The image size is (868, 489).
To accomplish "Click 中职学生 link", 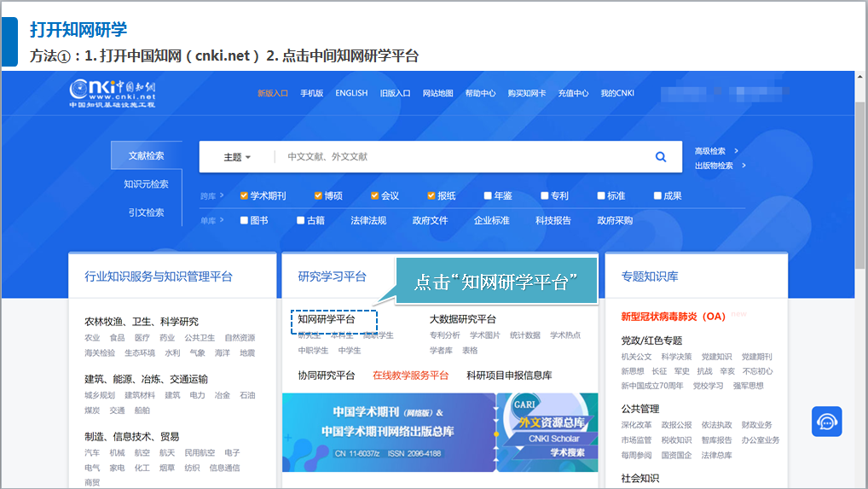I will [x=313, y=351].
